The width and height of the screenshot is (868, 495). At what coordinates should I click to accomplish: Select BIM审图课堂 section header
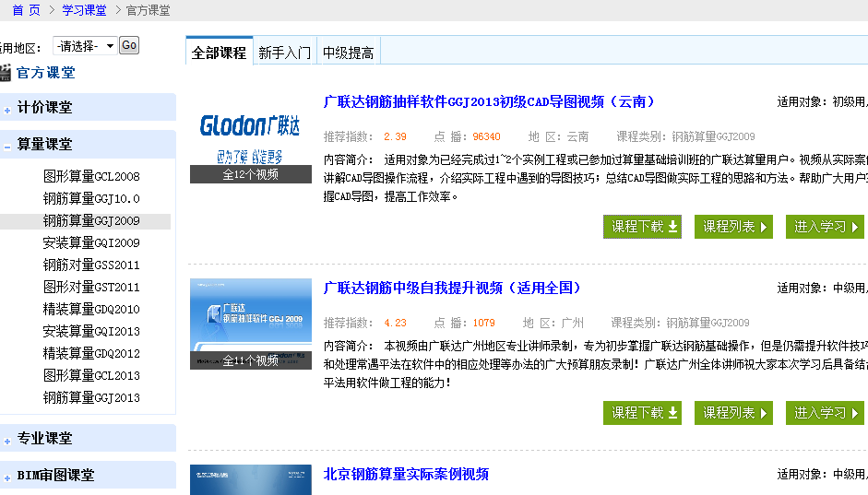88,475
